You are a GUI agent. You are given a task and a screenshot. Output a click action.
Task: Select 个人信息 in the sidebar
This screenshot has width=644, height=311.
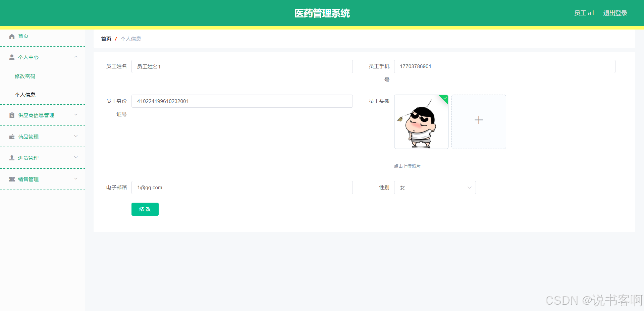[25, 95]
